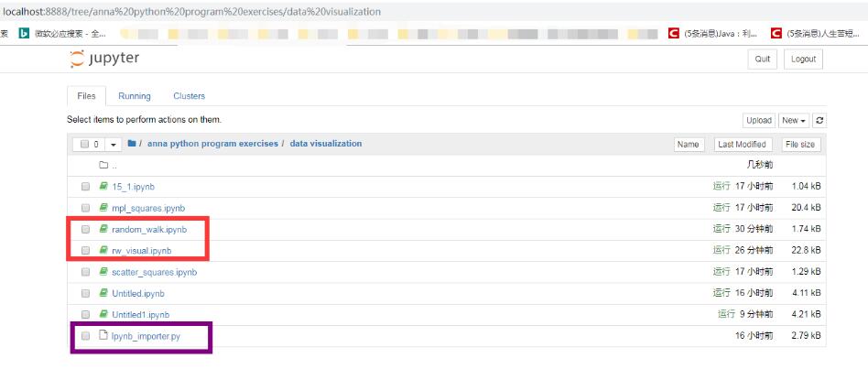Click Bing bookmark icon in bookmarks bar
Viewport: 868px width, 369px height.
pyautogui.click(x=24, y=34)
